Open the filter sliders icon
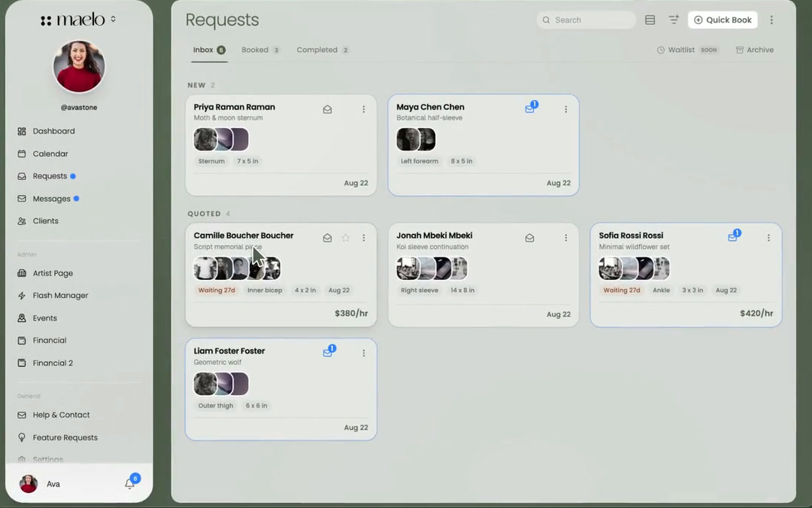The image size is (812, 508). coord(673,20)
